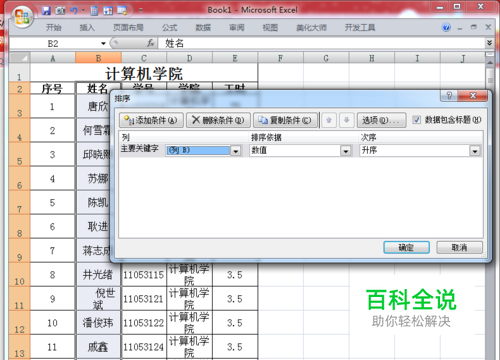The height and width of the screenshot is (360, 500).
Task: Click the Insert Function fx icon
Action: [150, 43]
